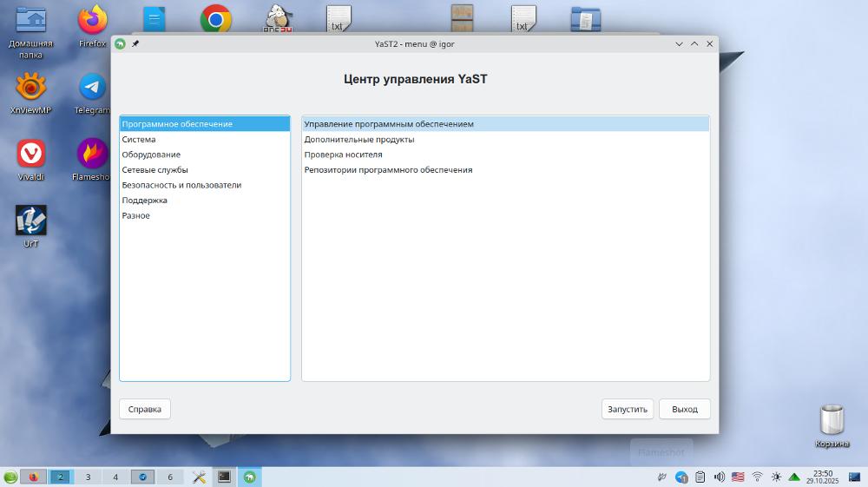Expand hidden tray icons green arrow

[x=794, y=477]
